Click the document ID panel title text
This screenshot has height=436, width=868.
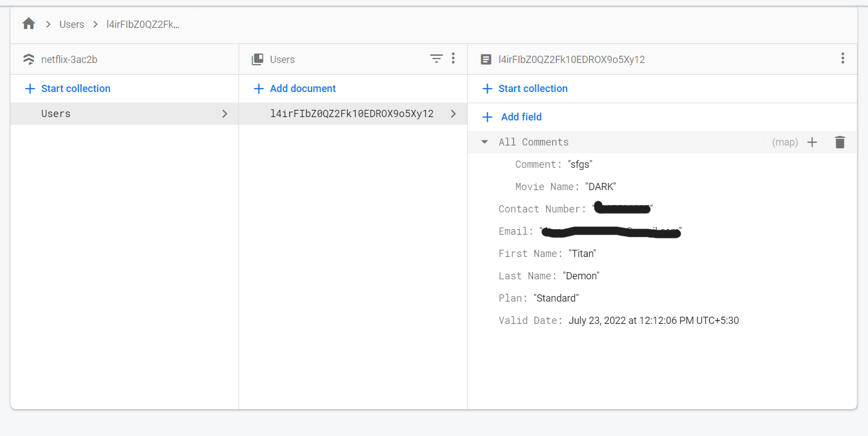[572, 59]
